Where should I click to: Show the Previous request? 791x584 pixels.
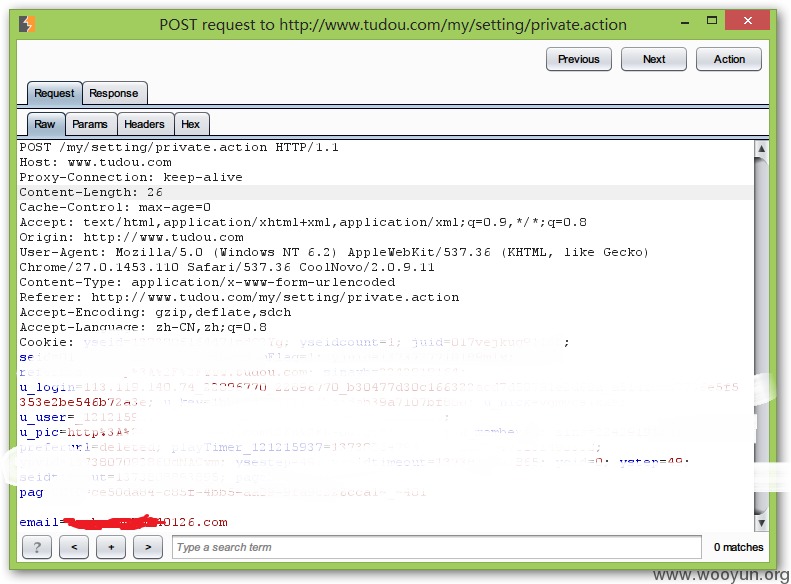click(x=579, y=59)
